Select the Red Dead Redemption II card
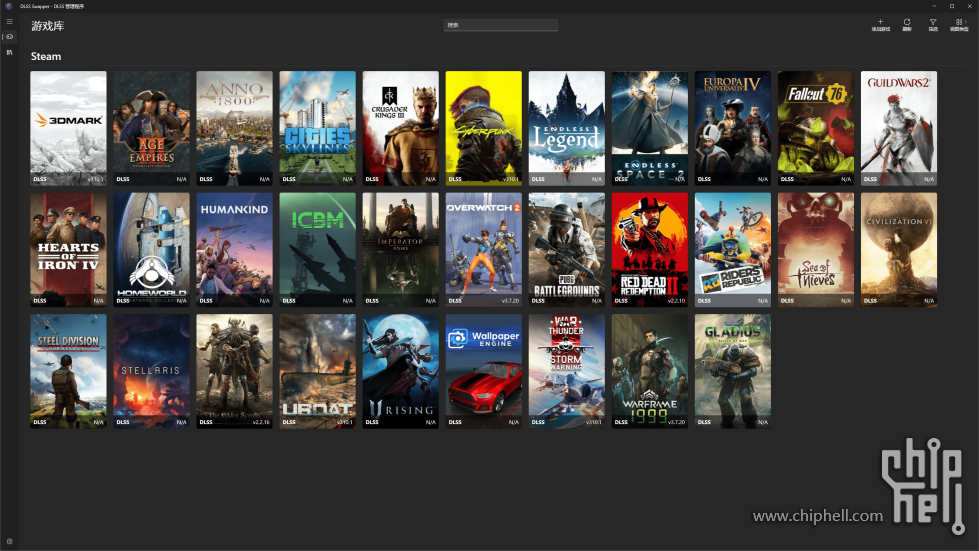Viewport: 979px width, 551px height. pyautogui.click(x=649, y=250)
